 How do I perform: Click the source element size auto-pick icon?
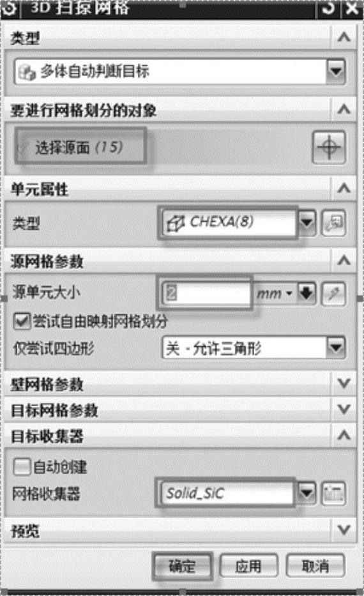[x=333, y=294]
